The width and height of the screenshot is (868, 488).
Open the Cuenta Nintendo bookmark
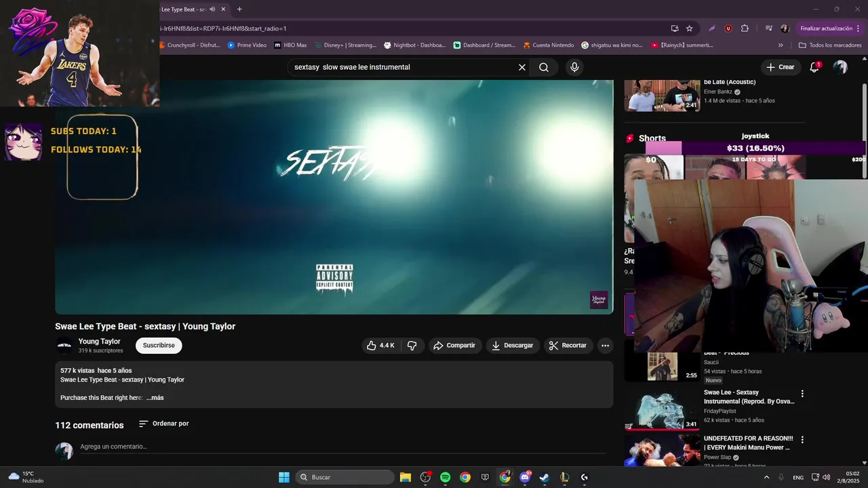coord(549,45)
